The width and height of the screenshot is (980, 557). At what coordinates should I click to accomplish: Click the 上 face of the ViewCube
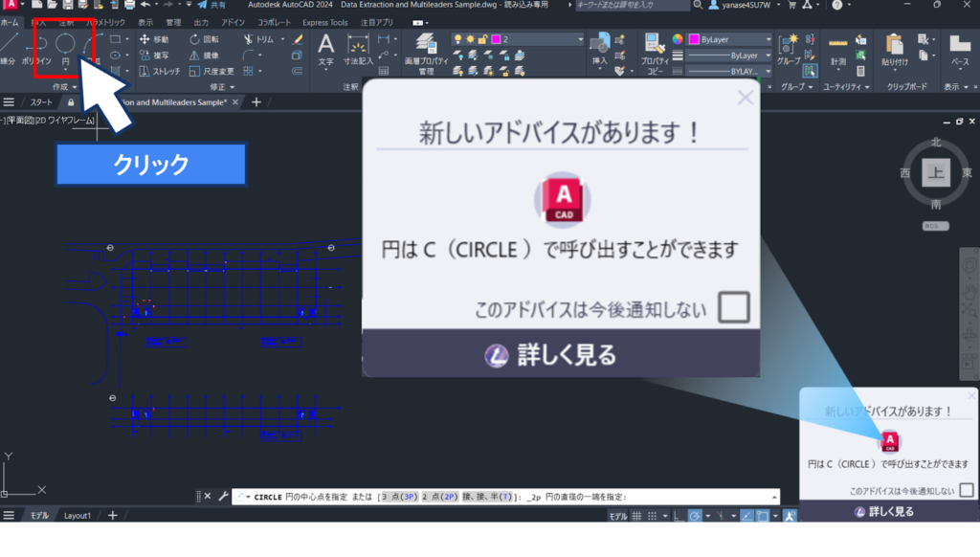[x=936, y=172]
